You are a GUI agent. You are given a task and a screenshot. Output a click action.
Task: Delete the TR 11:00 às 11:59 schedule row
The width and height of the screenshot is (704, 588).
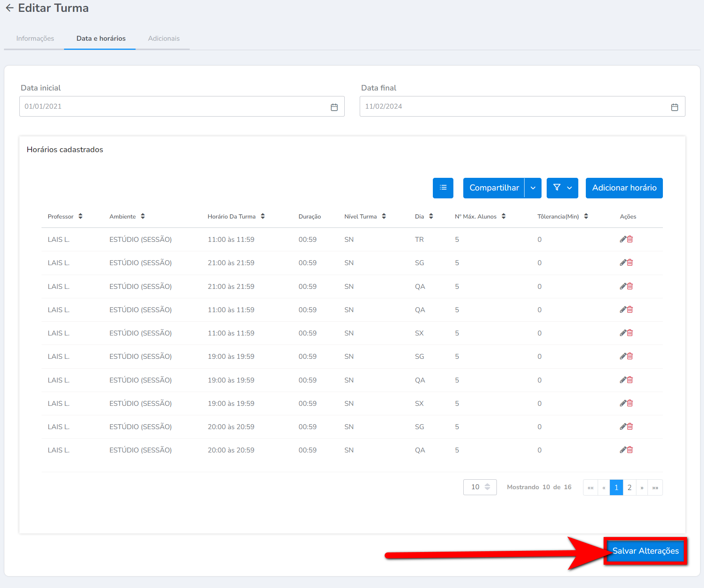pos(630,239)
